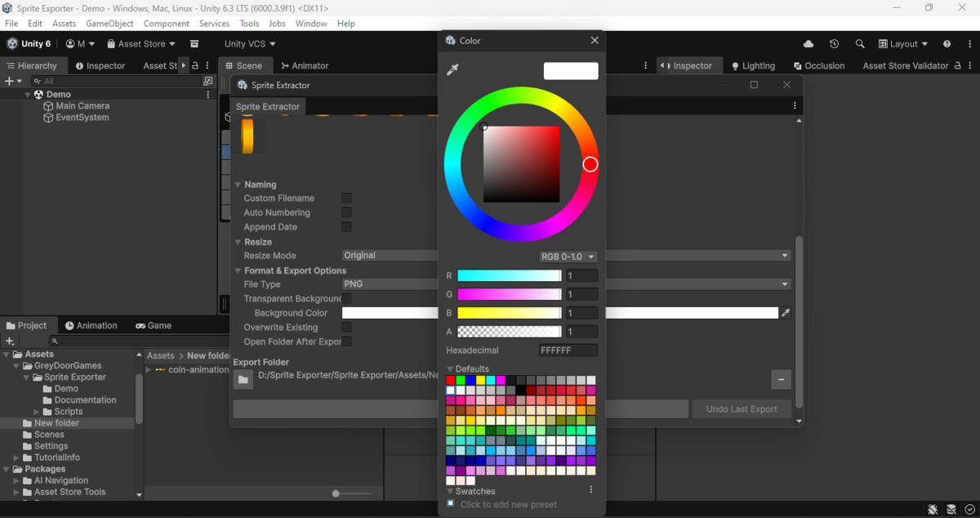Browse export folder with folder icon button
The height and width of the screenshot is (518, 980).
tap(243, 379)
